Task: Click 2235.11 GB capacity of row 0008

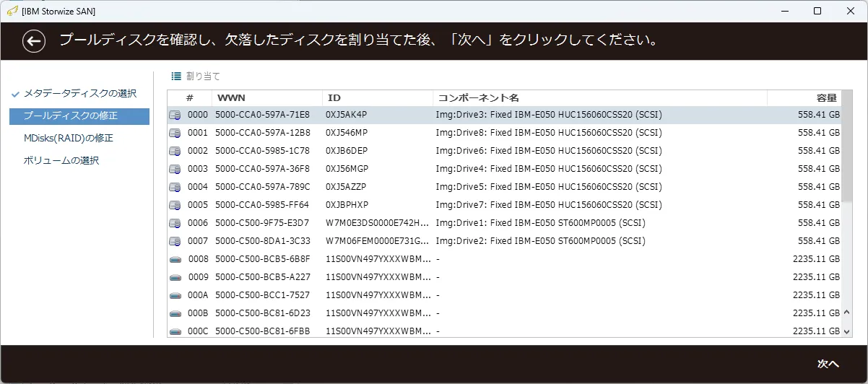Action: click(x=816, y=259)
